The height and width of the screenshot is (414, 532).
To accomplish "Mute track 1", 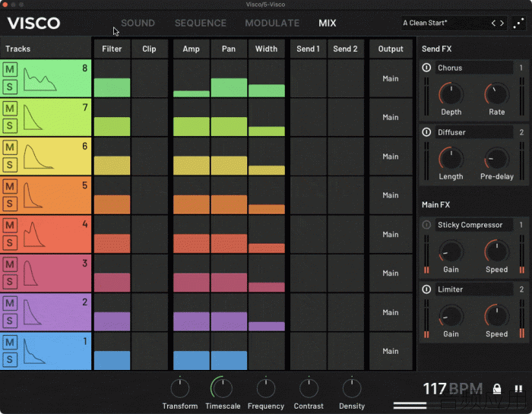I will coord(9,342).
